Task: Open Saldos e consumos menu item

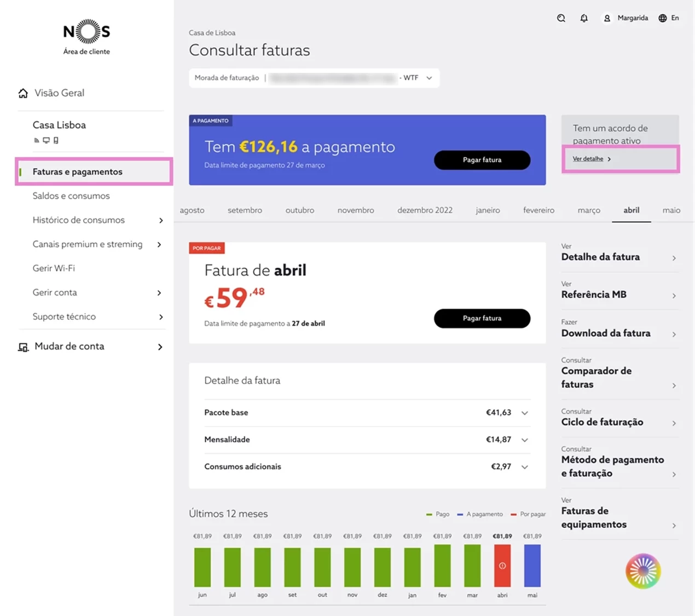Action: pyautogui.click(x=71, y=195)
